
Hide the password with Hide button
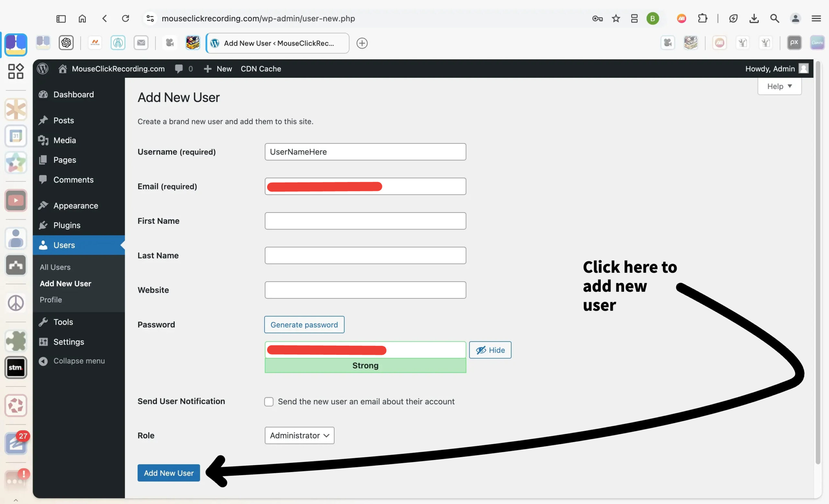490,350
